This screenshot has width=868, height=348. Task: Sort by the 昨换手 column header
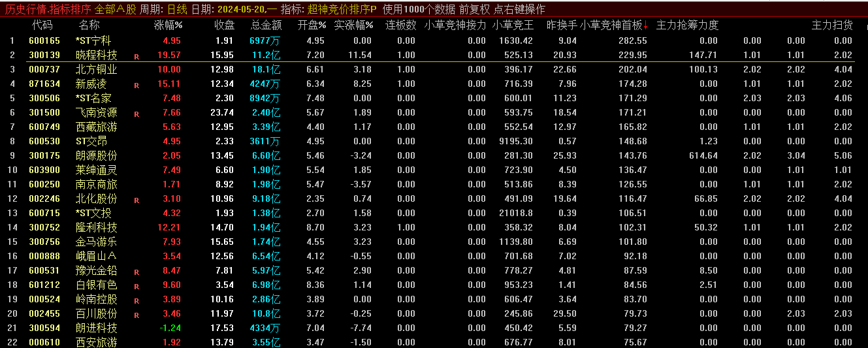tap(562, 25)
